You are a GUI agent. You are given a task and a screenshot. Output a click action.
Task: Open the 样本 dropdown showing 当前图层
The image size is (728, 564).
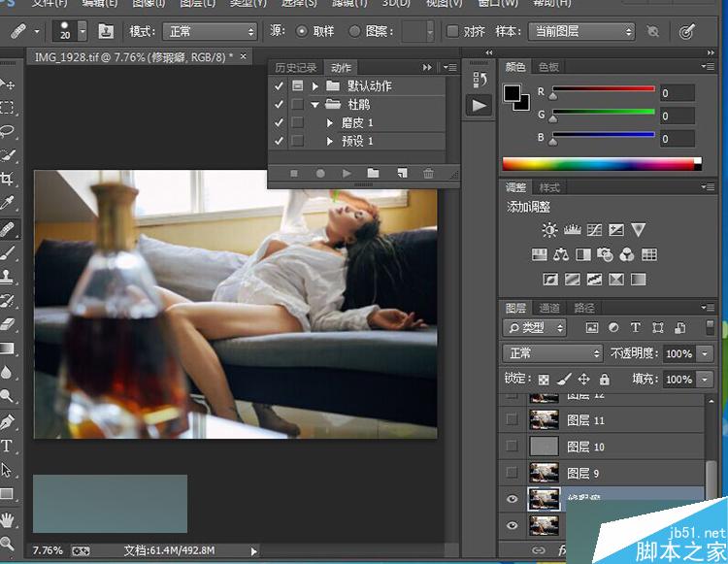[x=580, y=31]
